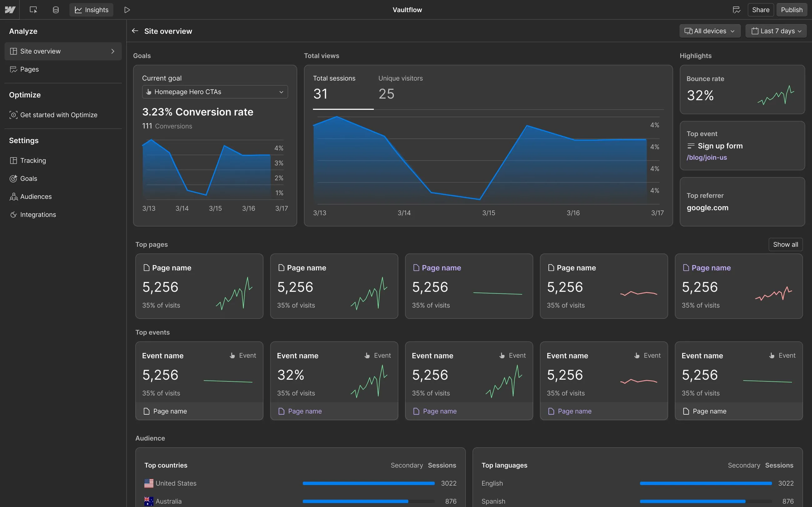Open the CMS database icon

tap(55, 10)
